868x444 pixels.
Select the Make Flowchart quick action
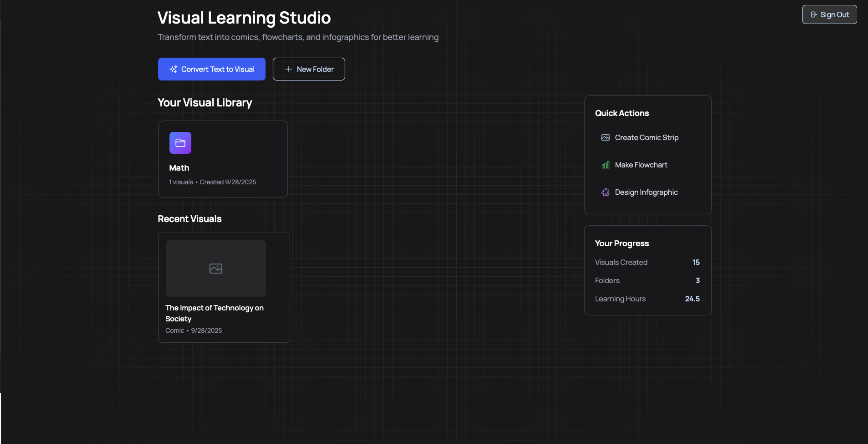(x=641, y=165)
